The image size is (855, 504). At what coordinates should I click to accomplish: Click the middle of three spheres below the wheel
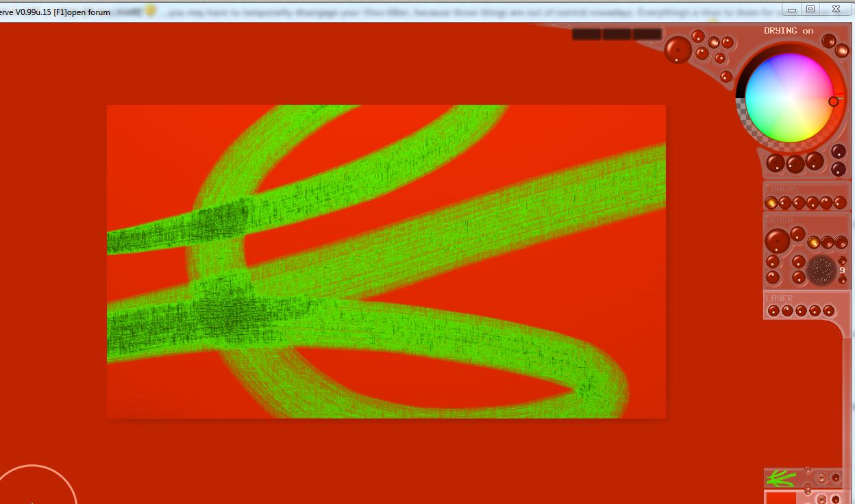(795, 164)
